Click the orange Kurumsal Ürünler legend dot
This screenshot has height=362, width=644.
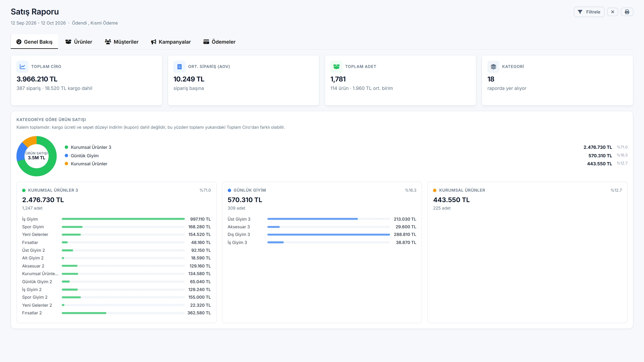(x=66, y=164)
